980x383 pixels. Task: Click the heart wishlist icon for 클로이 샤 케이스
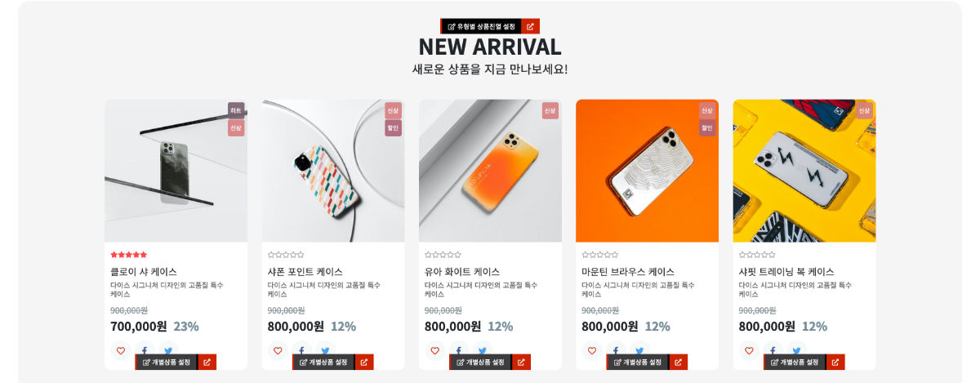click(120, 350)
